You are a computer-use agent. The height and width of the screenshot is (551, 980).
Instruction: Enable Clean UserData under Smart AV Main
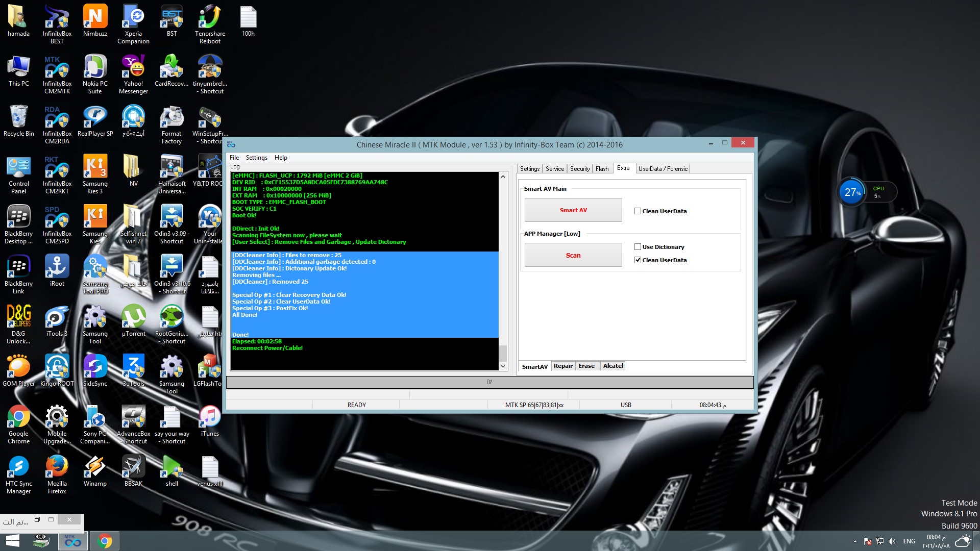point(638,211)
